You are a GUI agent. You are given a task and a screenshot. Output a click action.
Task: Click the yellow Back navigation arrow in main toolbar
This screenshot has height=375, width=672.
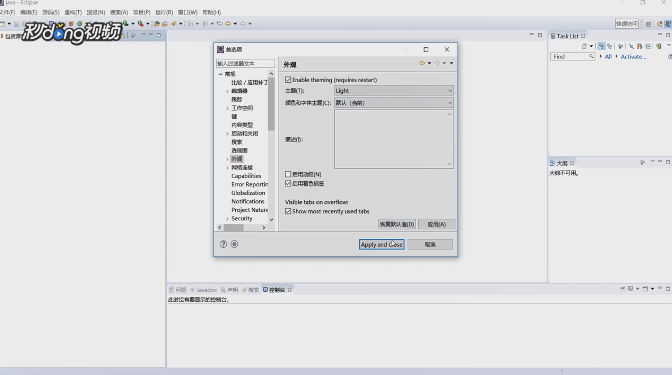click(228, 24)
